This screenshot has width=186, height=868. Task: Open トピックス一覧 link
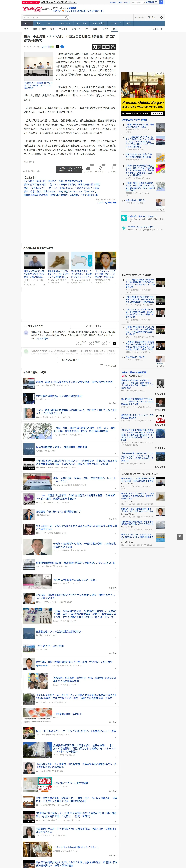(155, 29)
